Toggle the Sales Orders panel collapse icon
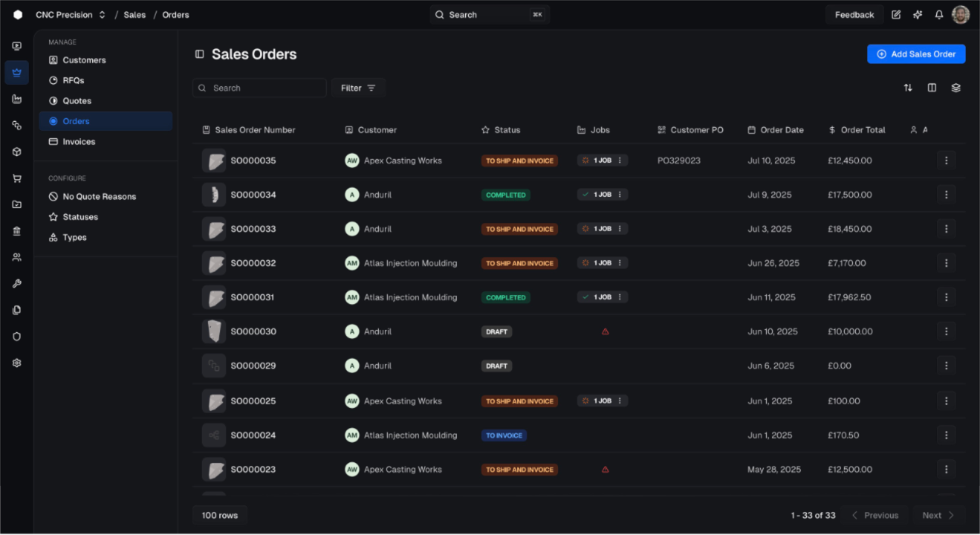 [x=199, y=54]
